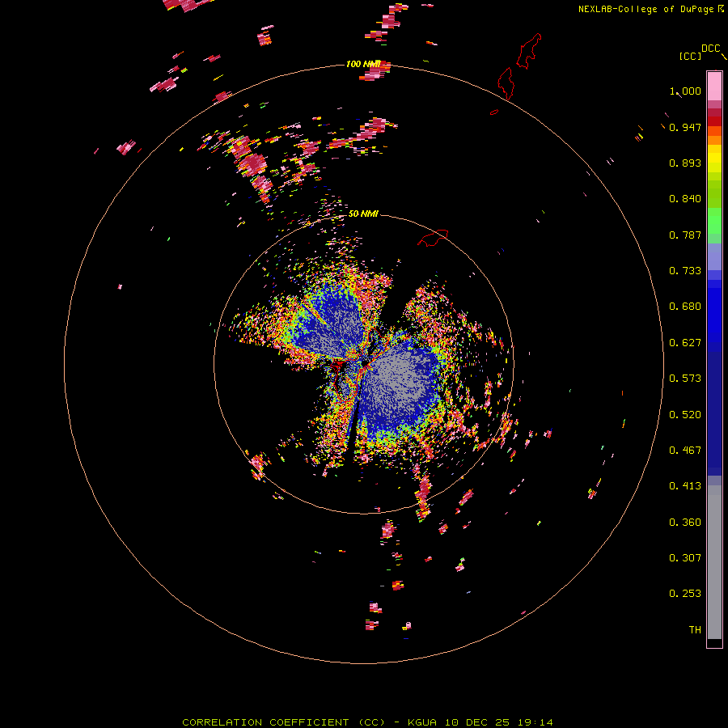The image size is (728, 728).
Task: Select the 0.627 scale value
Action: coord(685,343)
